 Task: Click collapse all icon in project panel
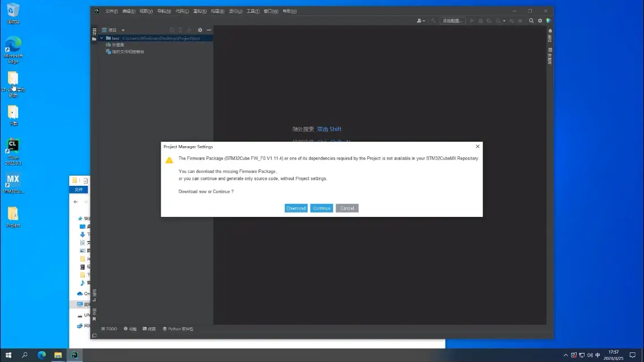[189, 30]
